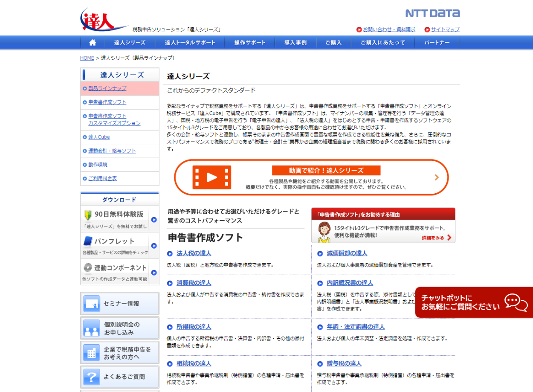This screenshot has width=533, height=392.
Task: Open 連動コンポーネント download arrow
Action: point(154,273)
